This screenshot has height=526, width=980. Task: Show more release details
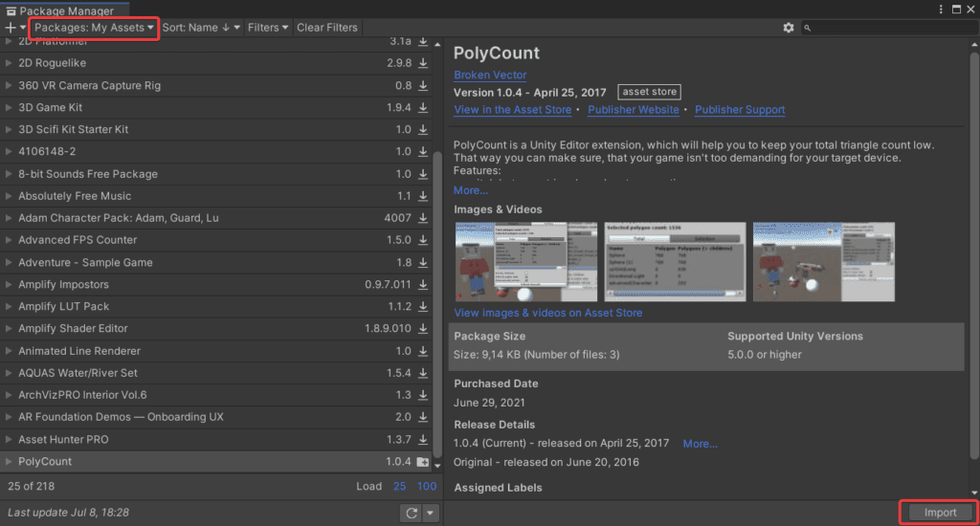tap(700, 444)
